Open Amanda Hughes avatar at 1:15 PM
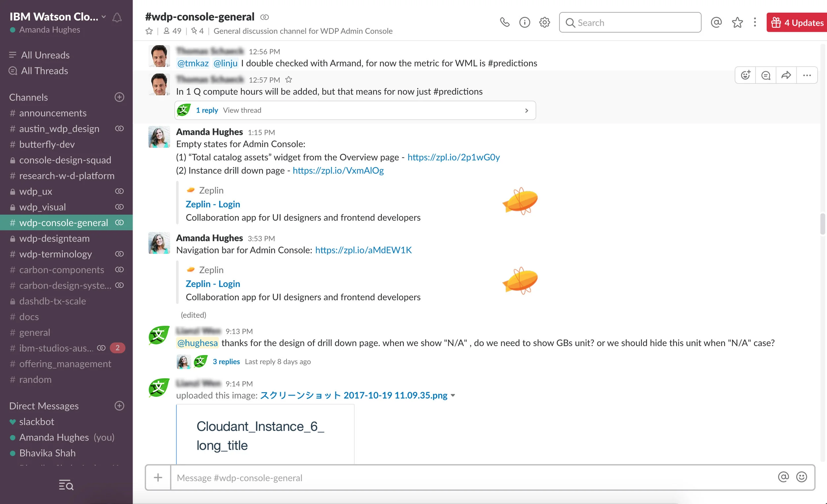This screenshot has height=504, width=827. click(159, 137)
